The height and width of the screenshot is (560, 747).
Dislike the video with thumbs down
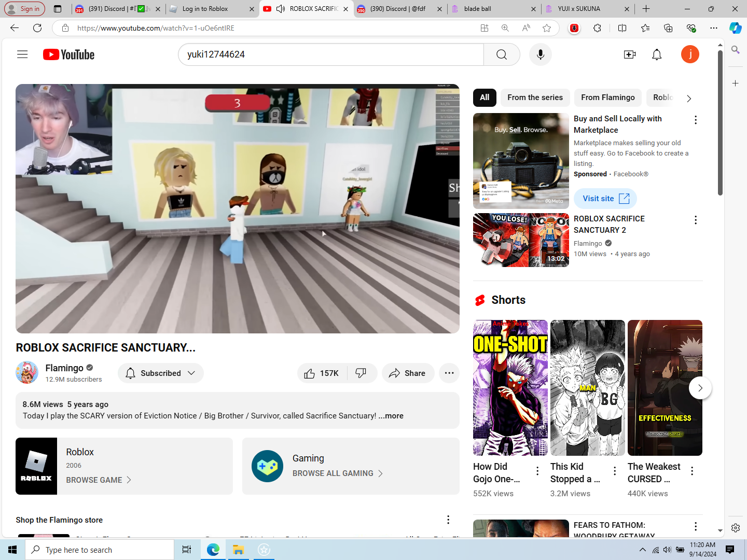click(362, 373)
